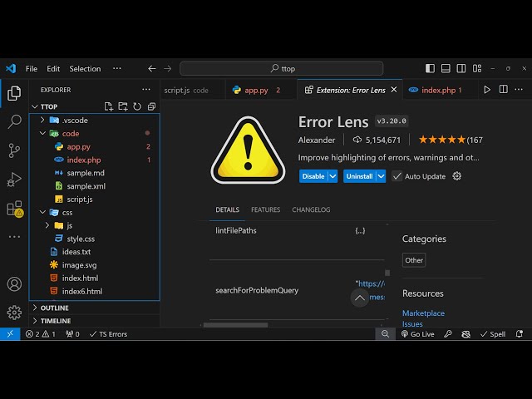Open index6.html in the Explorer
The width and height of the screenshot is (532, 399).
(81, 292)
